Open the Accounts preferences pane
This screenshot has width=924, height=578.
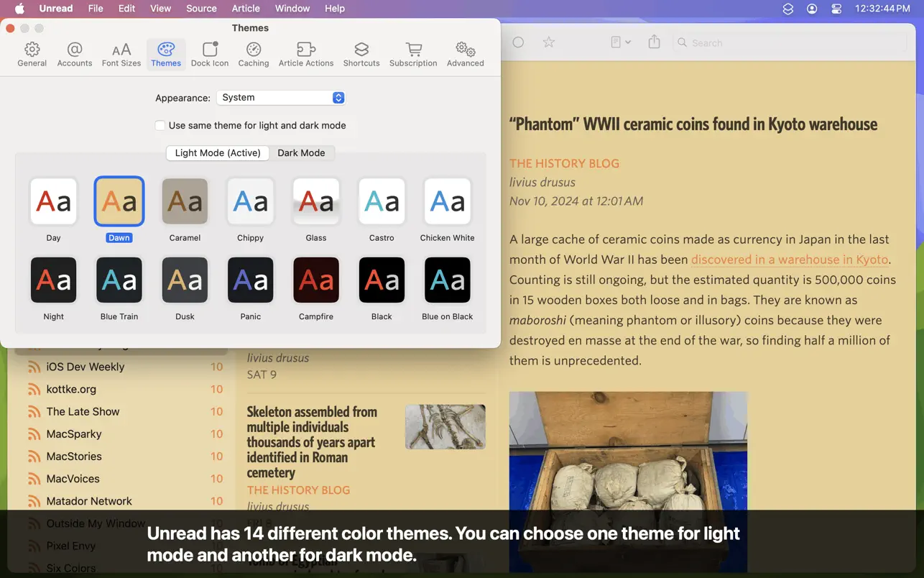pos(75,55)
